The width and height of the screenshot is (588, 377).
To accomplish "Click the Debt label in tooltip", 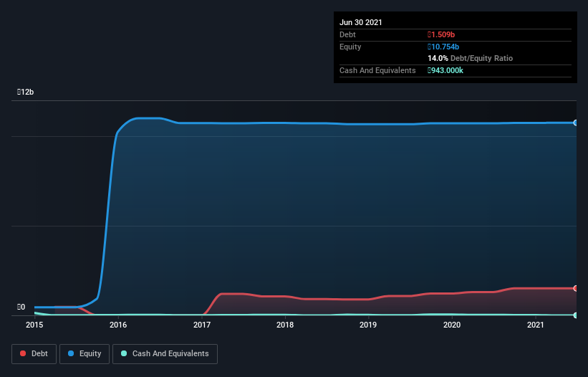I will [347, 34].
